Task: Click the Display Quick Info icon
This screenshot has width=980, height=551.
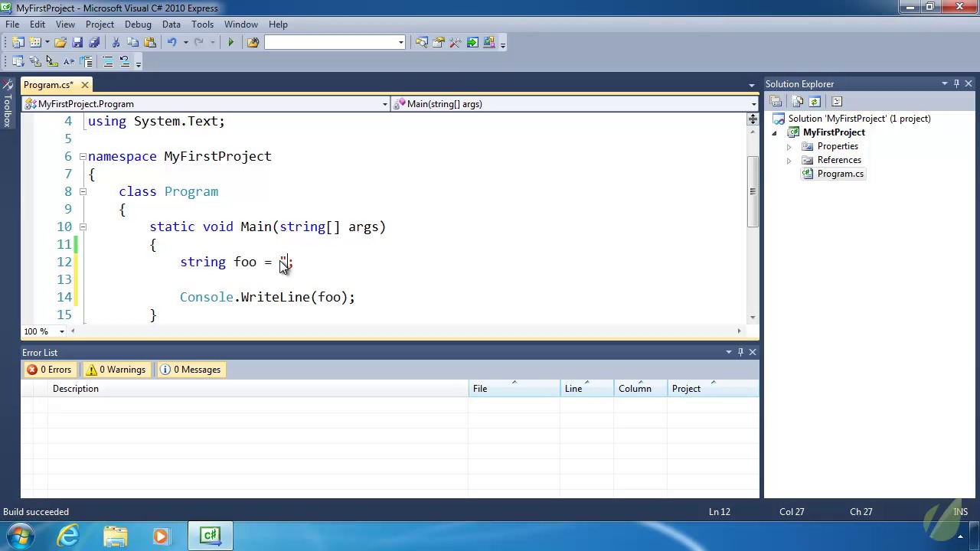Action: point(52,61)
